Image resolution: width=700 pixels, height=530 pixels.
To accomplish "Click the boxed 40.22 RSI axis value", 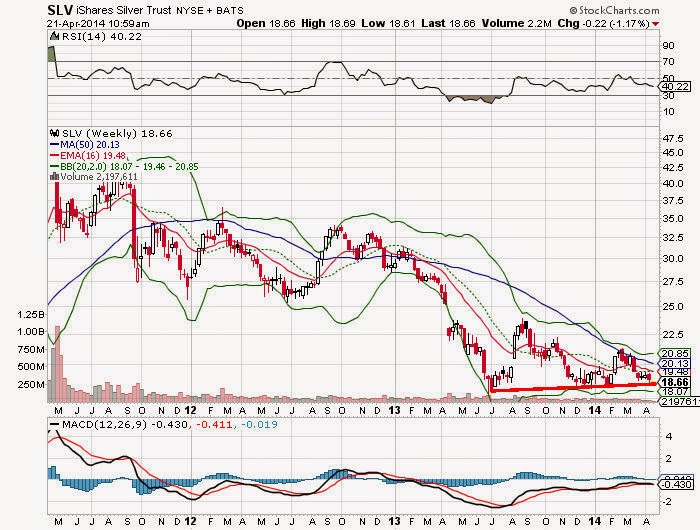I will pos(676,86).
